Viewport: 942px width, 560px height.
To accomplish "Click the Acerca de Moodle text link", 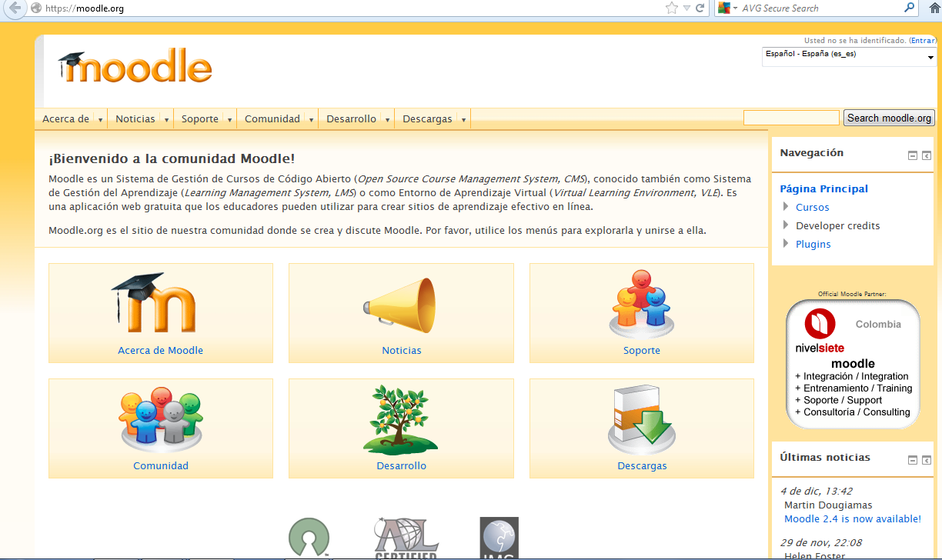I will [x=160, y=350].
